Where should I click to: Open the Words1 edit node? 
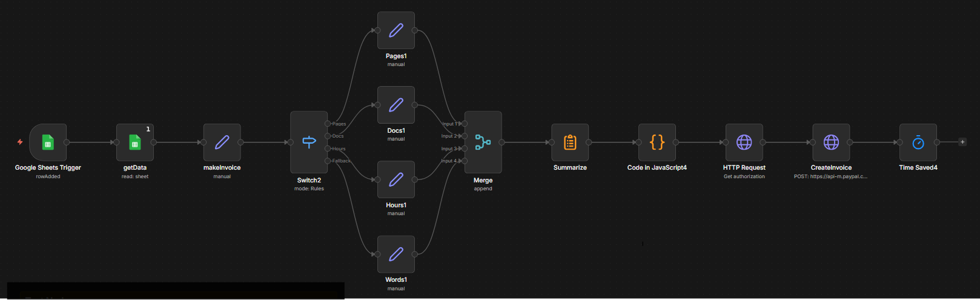(396, 254)
